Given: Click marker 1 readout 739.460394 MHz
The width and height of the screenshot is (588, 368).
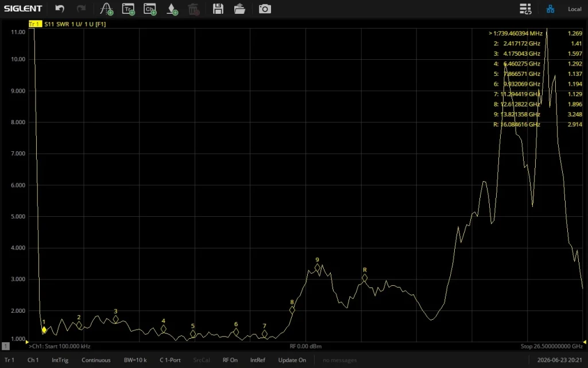Looking at the screenshot, I should click(x=520, y=33).
